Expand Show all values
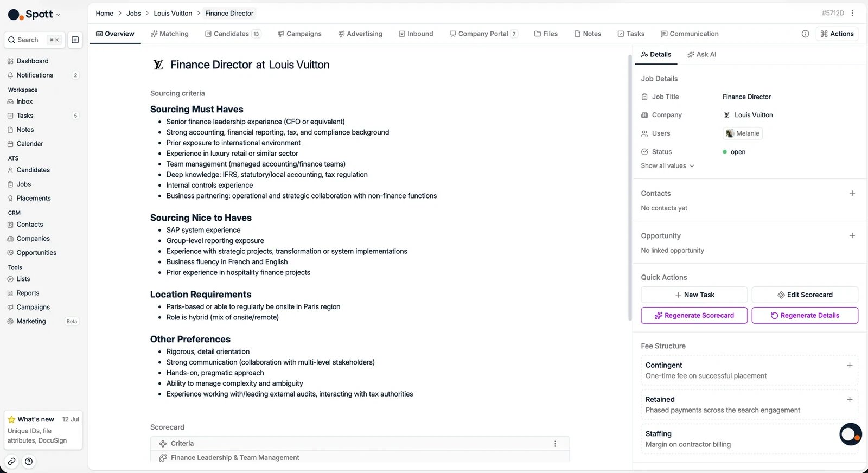The width and height of the screenshot is (868, 473). (x=668, y=166)
